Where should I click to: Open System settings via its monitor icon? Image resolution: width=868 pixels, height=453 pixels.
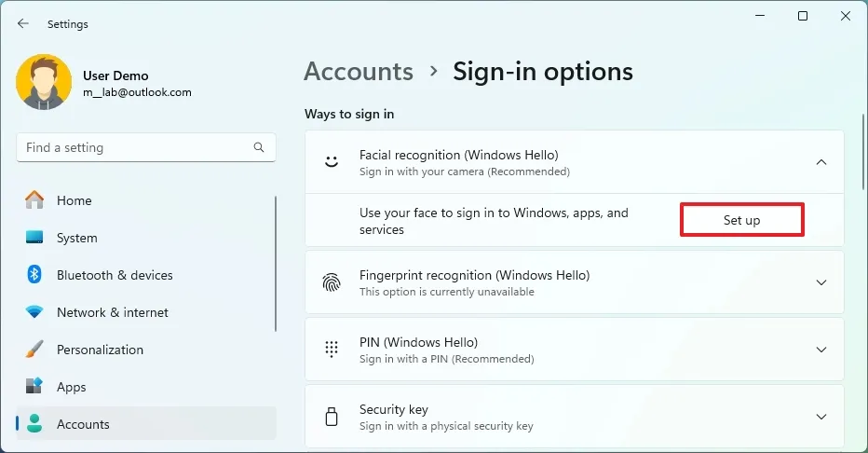tap(34, 238)
